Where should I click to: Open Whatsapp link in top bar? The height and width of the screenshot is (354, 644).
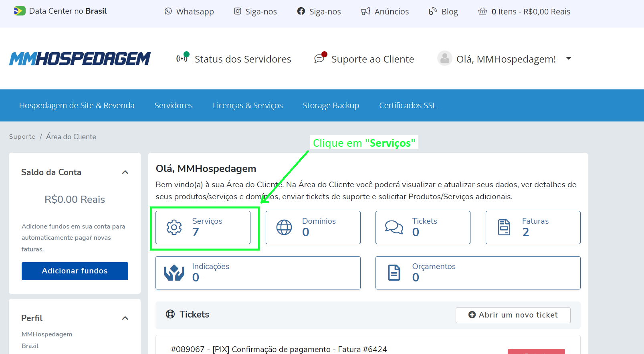tap(195, 12)
